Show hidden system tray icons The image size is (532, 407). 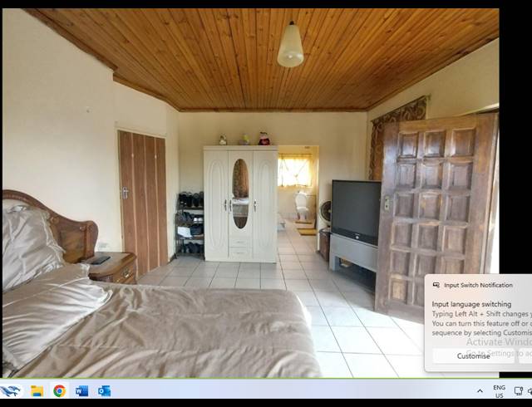480,391
